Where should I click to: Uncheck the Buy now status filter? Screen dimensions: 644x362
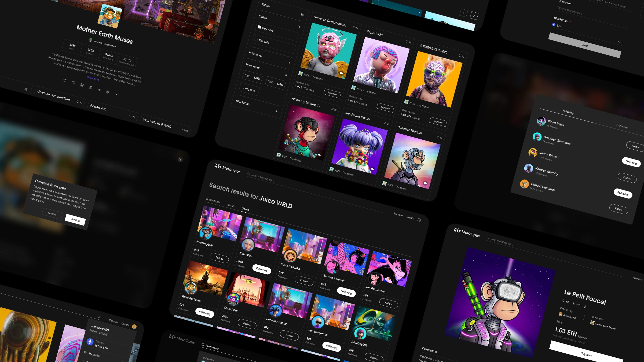click(259, 27)
